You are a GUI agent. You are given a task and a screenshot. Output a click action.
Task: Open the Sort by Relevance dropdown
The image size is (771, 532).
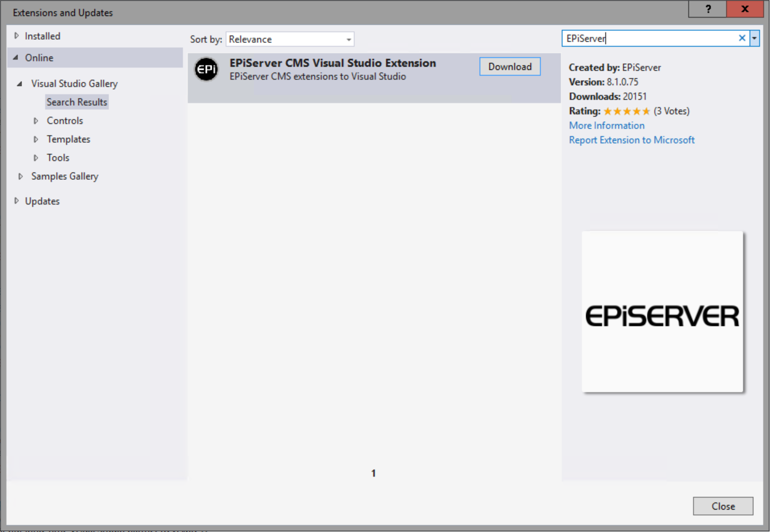290,39
